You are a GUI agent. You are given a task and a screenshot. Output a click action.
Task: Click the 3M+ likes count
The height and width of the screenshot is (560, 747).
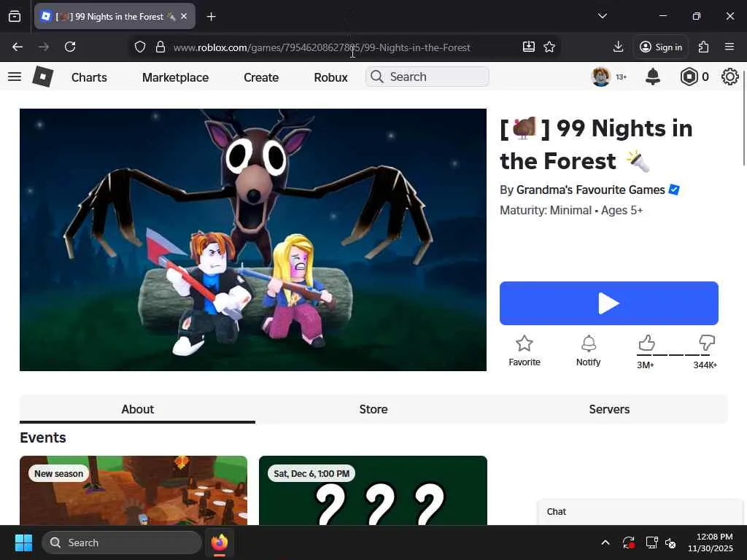pos(646,365)
